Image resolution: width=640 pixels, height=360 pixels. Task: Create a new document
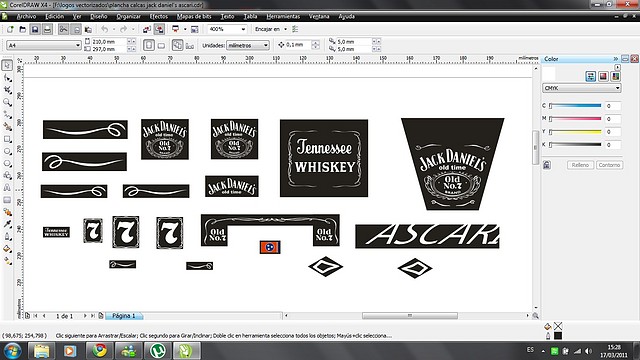(10, 29)
